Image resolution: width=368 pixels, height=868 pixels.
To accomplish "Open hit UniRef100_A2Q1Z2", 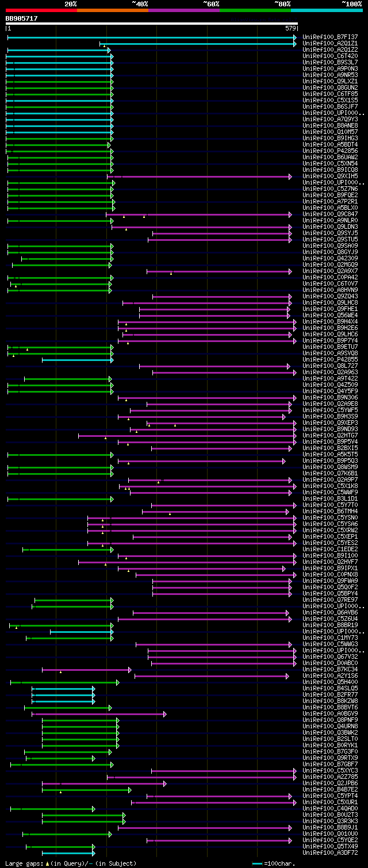I will (x=330, y=49).
